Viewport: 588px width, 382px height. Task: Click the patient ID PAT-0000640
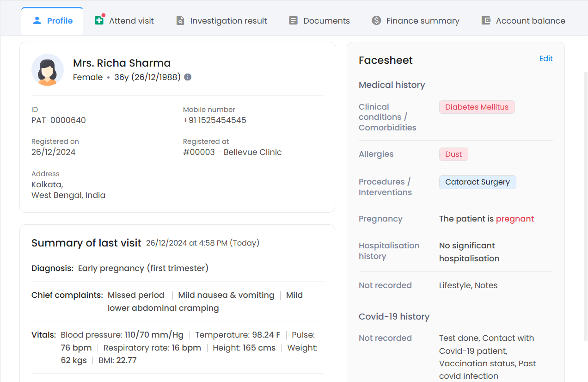[x=59, y=120]
